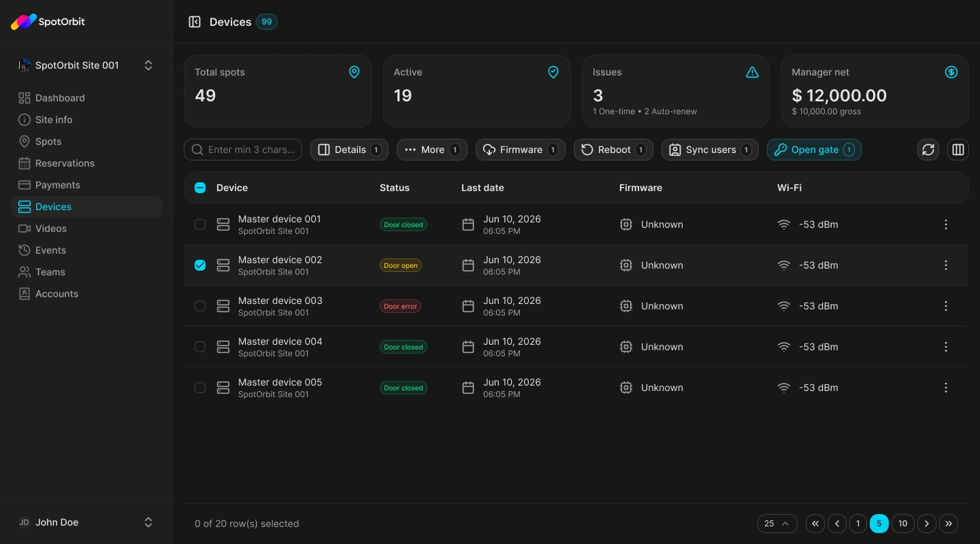Select the Master device 004 checkbox
The image size is (980, 544).
pos(200,347)
